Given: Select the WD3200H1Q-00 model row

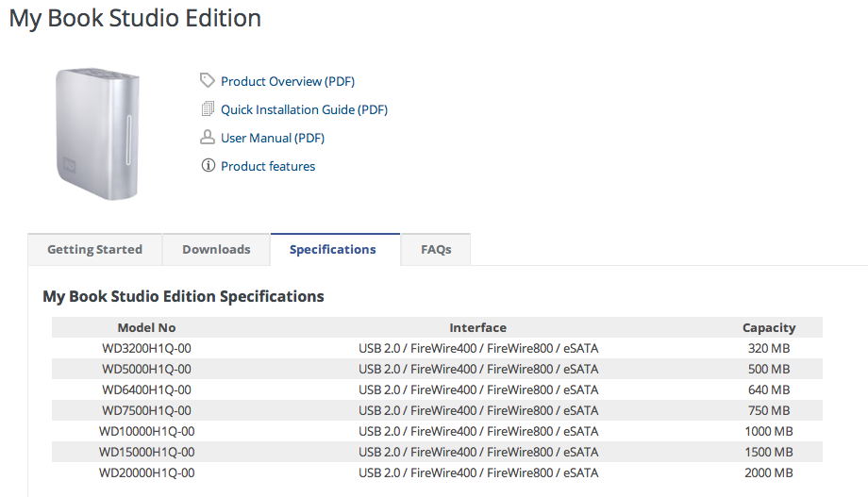Looking at the screenshot, I should (146, 349).
